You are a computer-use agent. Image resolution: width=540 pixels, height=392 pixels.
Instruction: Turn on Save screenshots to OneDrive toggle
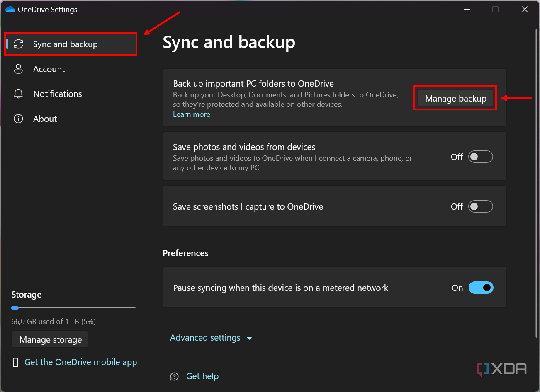tap(480, 206)
